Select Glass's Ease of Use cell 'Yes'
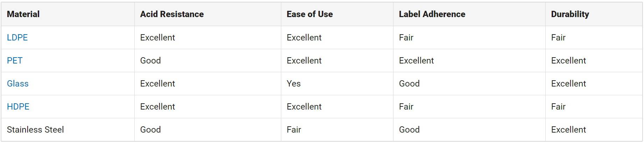Viewport: 644px width, 142px height. click(x=293, y=83)
